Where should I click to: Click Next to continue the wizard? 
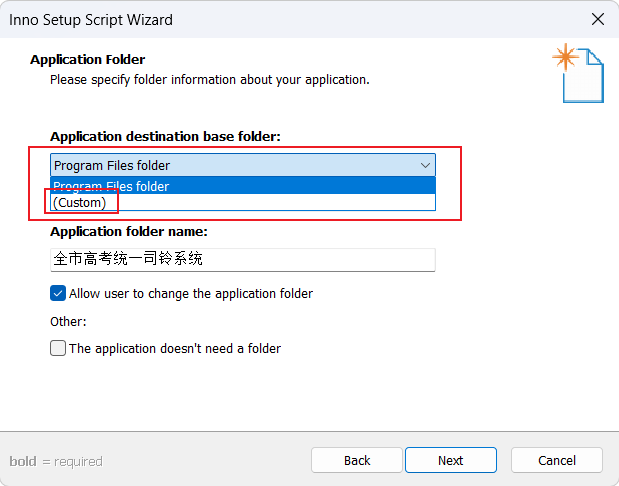click(x=450, y=460)
